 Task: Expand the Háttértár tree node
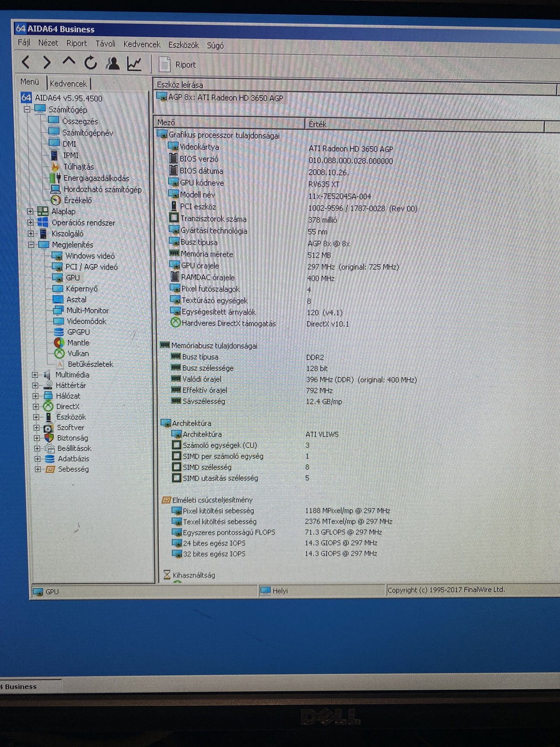(35, 385)
